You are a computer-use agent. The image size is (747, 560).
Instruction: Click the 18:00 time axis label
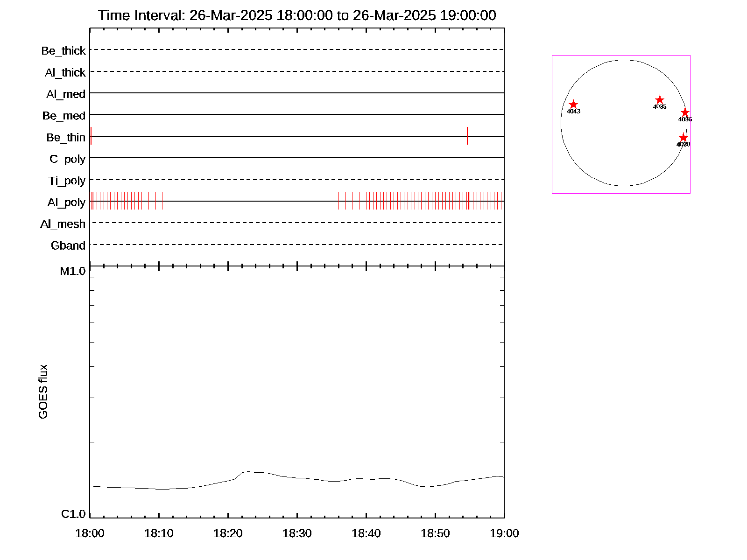90,533
